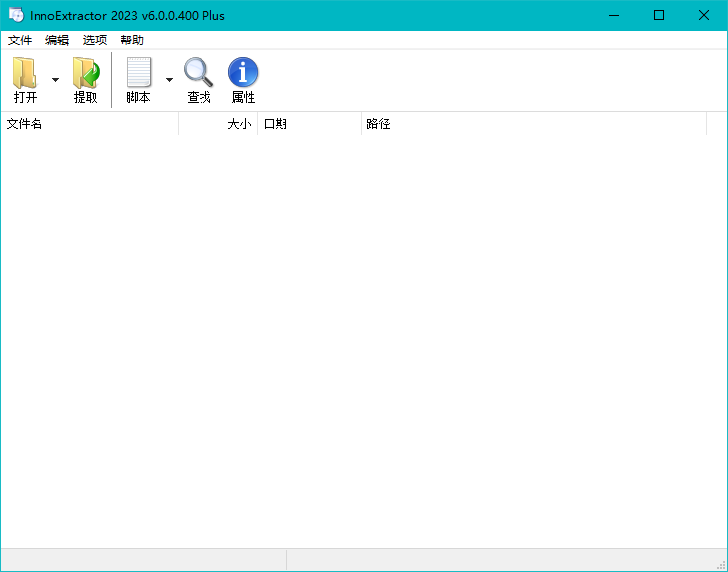Image resolution: width=728 pixels, height=572 pixels.
Task: Sort by the 路径 column header
Action: pos(534,123)
